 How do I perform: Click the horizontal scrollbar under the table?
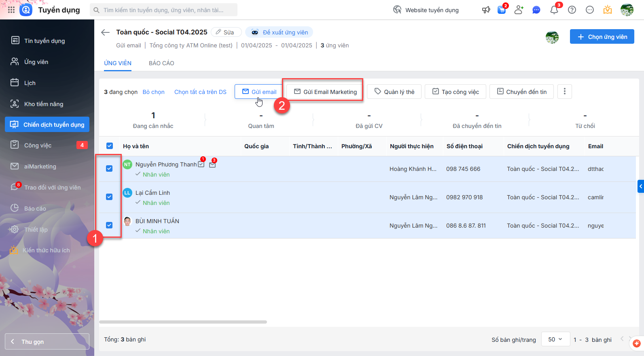pyautogui.click(x=183, y=322)
